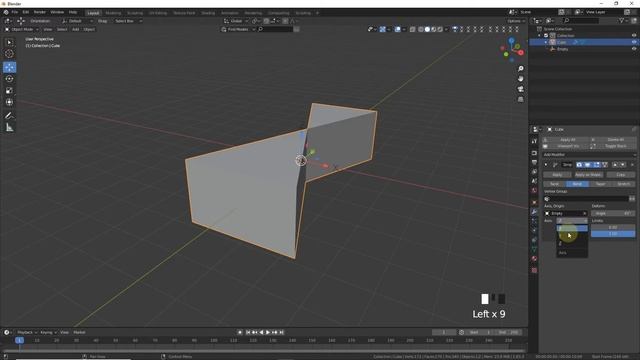Toggle show overlays button in header

pos(397,29)
